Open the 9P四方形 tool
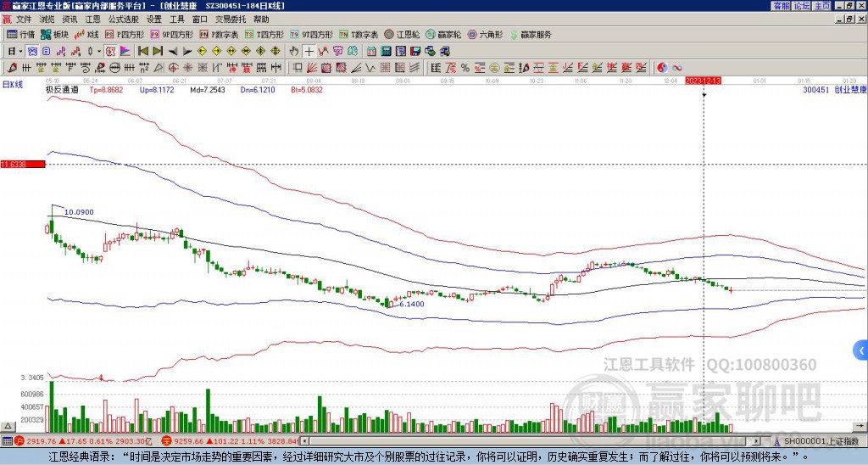 (172, 34)
